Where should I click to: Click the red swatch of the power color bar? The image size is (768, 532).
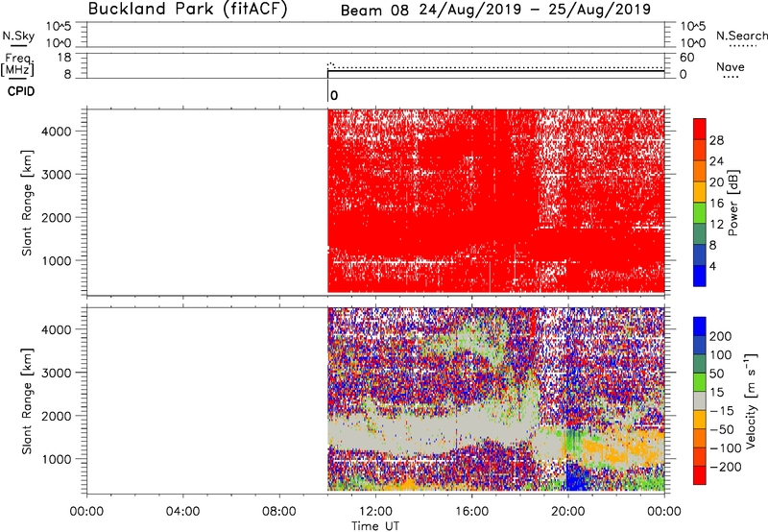point(700,130)
